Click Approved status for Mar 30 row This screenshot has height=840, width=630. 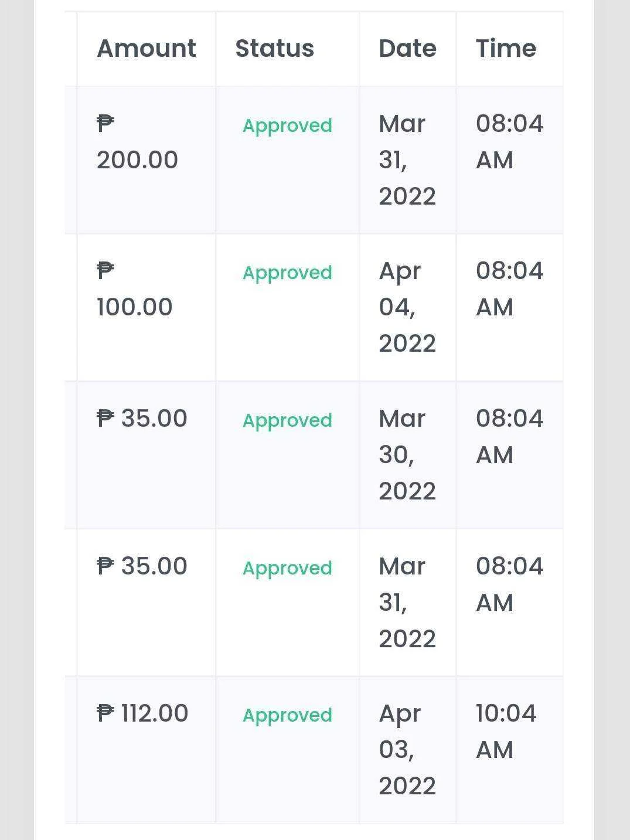[287, 420]
